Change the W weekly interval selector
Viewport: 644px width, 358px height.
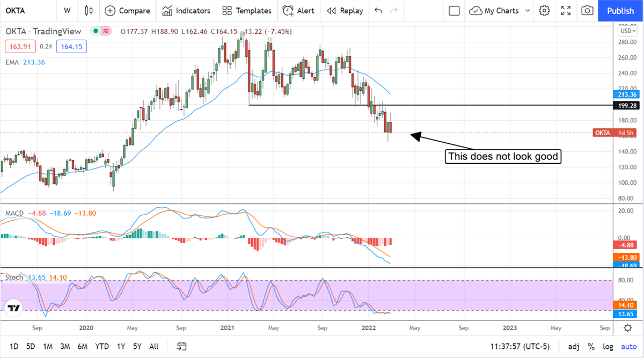point(67,11)
